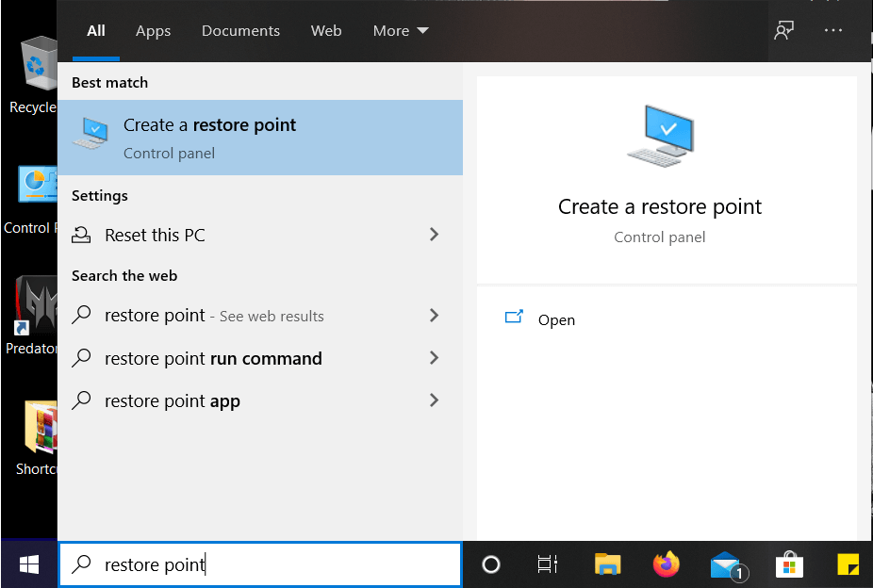Screen dimensions: 873x588
Task: Open File Explorer from the taskbar
Action: tap(607, 563)
